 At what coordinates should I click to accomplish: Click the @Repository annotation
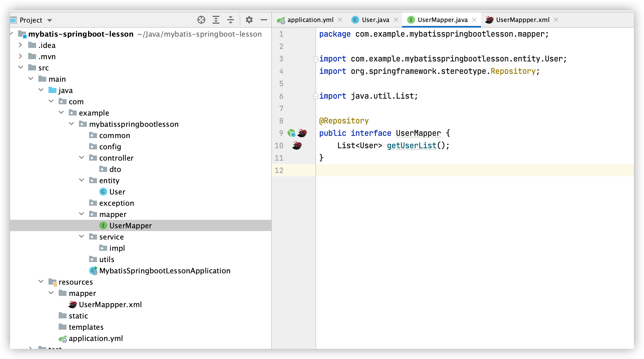[344, 121]
